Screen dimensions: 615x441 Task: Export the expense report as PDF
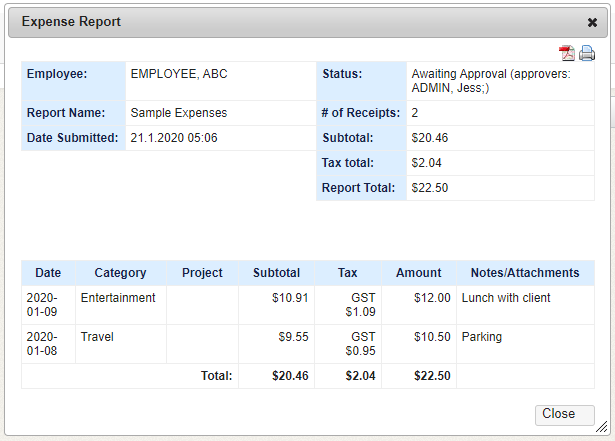(567, 53)
